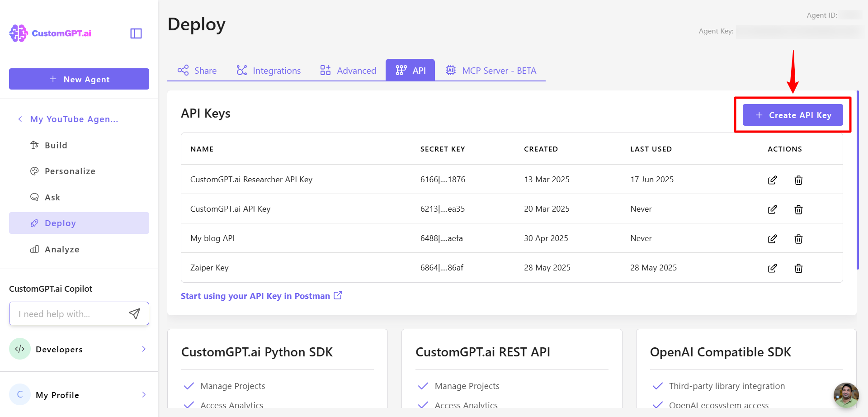Switch to the Share tab
Image resolution: width=868 pixels, height=417 pixels.
(197, 71)
